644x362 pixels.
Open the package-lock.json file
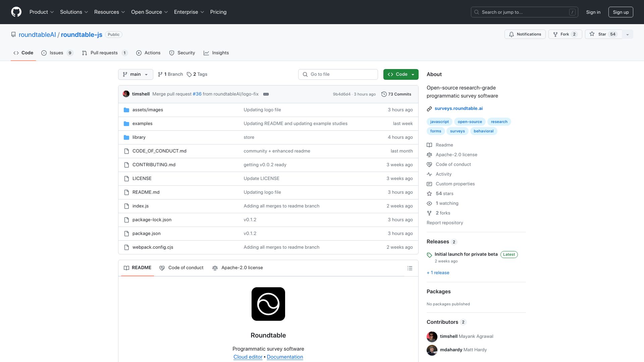click(x=152, y=220)
